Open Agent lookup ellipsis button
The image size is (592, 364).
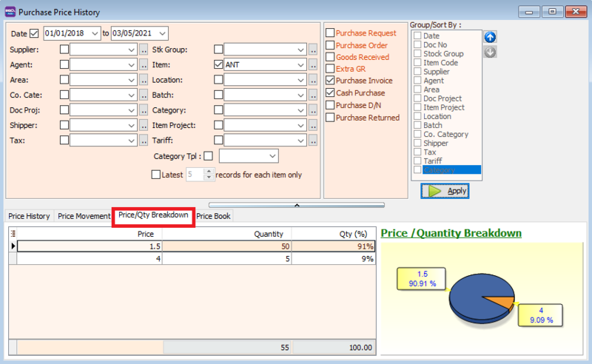pos(144,64)
